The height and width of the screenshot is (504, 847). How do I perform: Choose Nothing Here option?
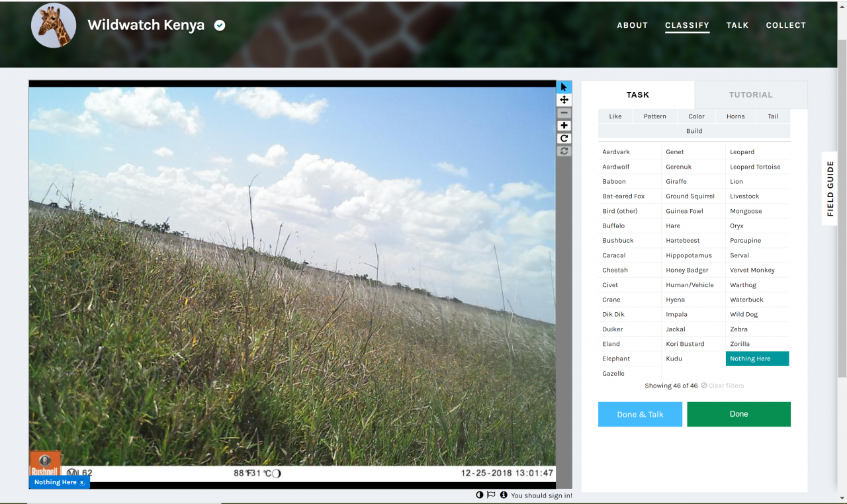point(758,358)
